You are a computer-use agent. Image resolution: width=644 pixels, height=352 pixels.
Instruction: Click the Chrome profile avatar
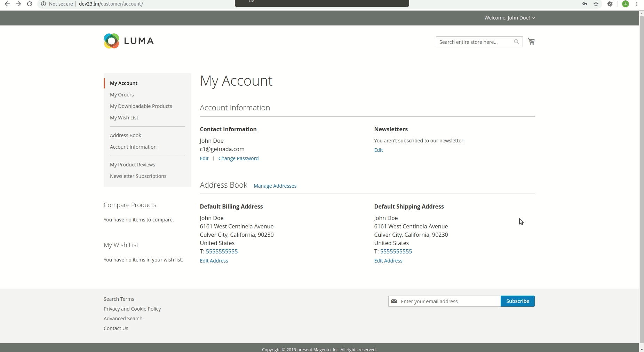(625, 4)
